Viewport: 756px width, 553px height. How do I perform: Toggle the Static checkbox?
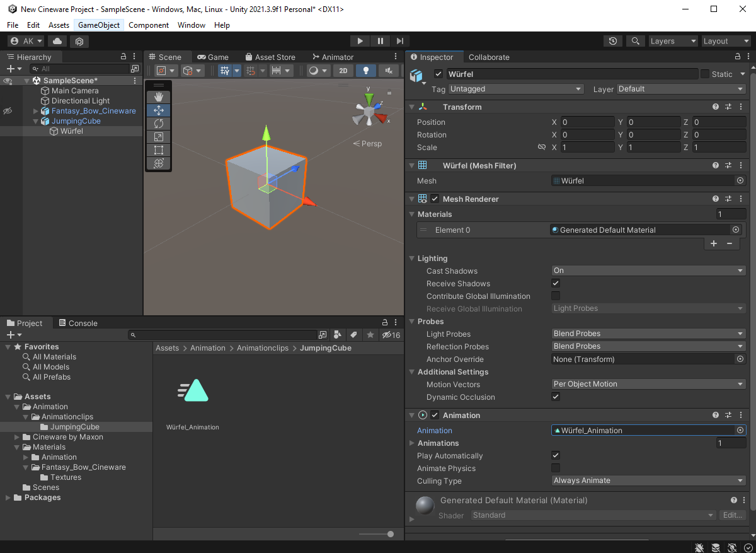(x=705, y=74)
